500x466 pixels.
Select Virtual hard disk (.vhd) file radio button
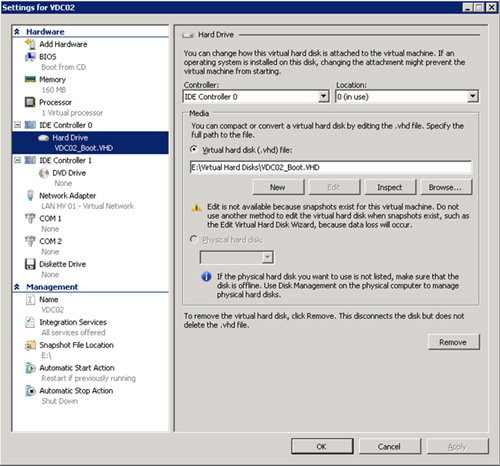[194, 150]
